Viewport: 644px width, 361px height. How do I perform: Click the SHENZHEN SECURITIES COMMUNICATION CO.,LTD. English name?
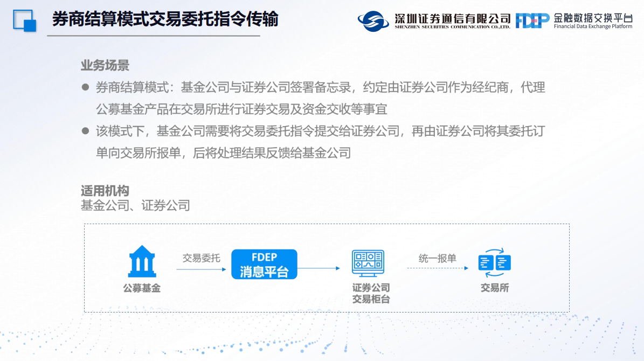coord(453,27)
